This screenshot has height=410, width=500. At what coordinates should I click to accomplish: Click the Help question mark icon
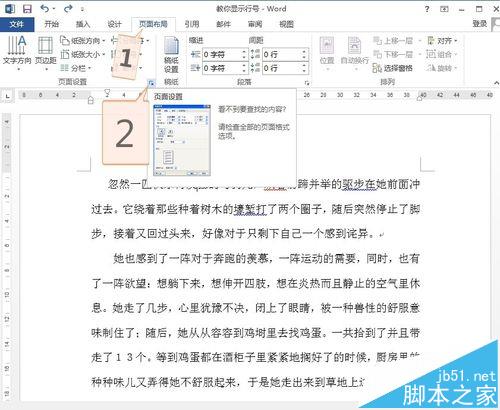[x=427, y=9]
